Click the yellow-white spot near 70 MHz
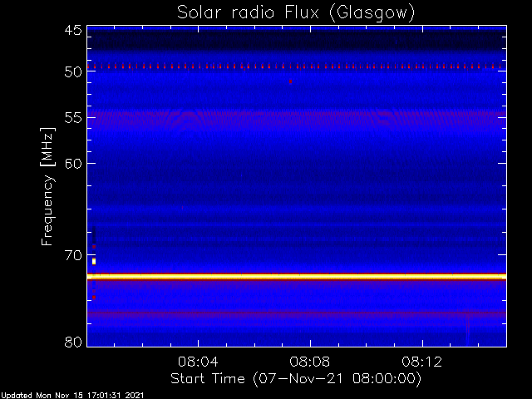 94,261
